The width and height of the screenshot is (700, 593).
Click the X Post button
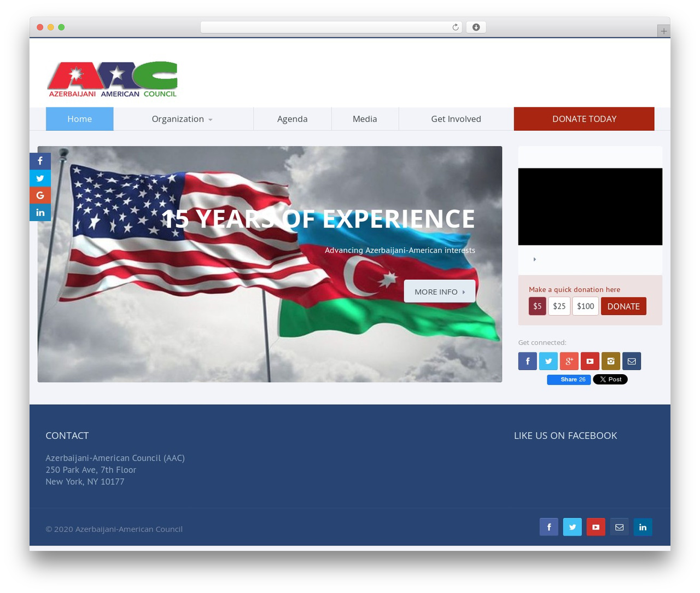tap(610, 380)
